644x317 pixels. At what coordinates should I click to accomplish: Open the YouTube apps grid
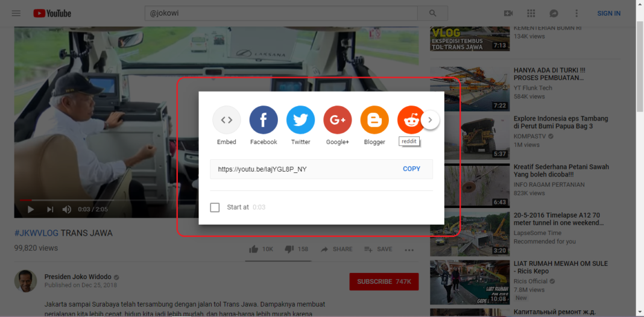point(531,13)
